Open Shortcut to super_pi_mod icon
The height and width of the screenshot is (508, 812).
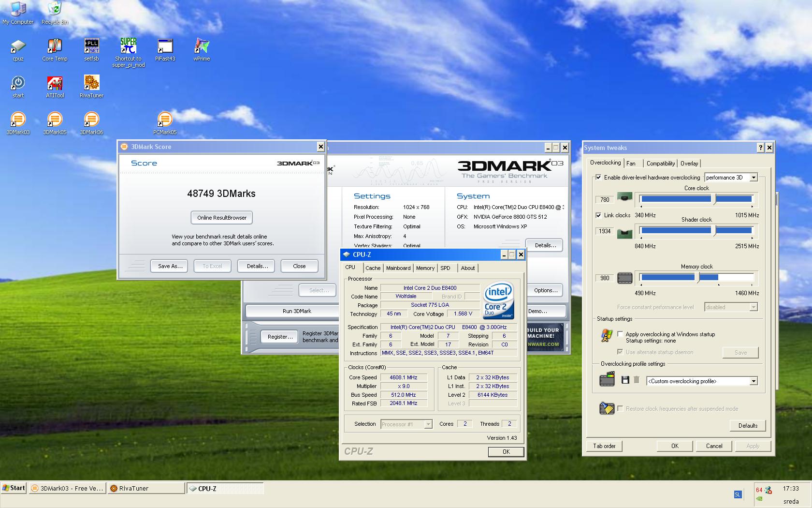[128, 53]
